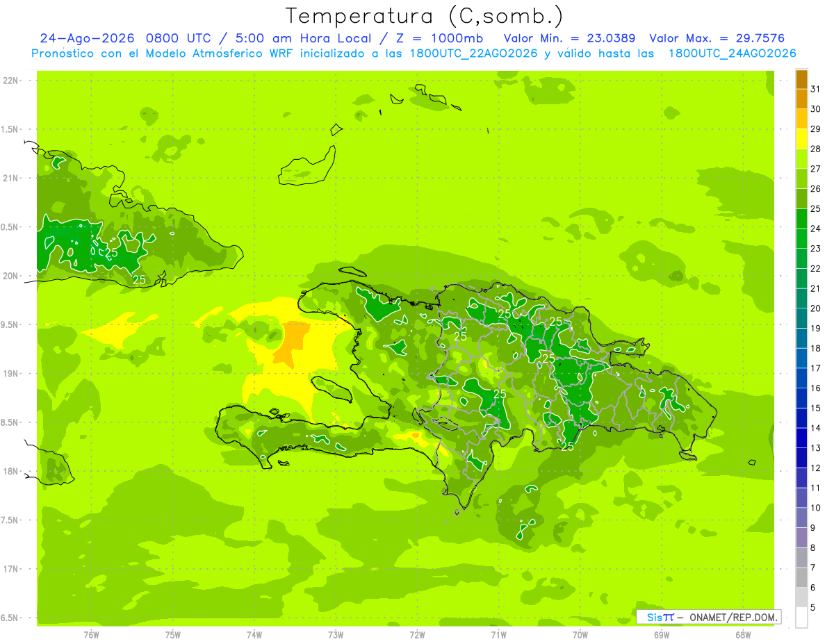Select the pressure level "Z = 1000mb"
The image size is (834, 644).
tap(439, 38)
